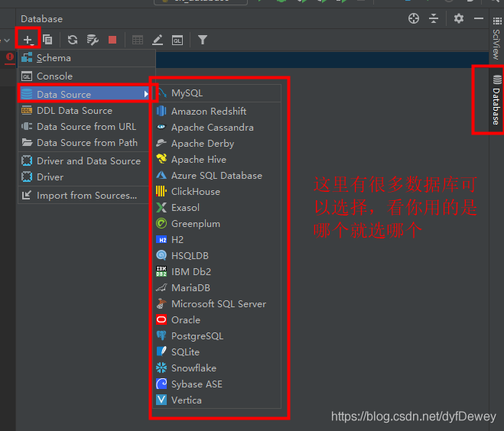Click the red error indicator icon at left edge

click(x=10, y=57)
